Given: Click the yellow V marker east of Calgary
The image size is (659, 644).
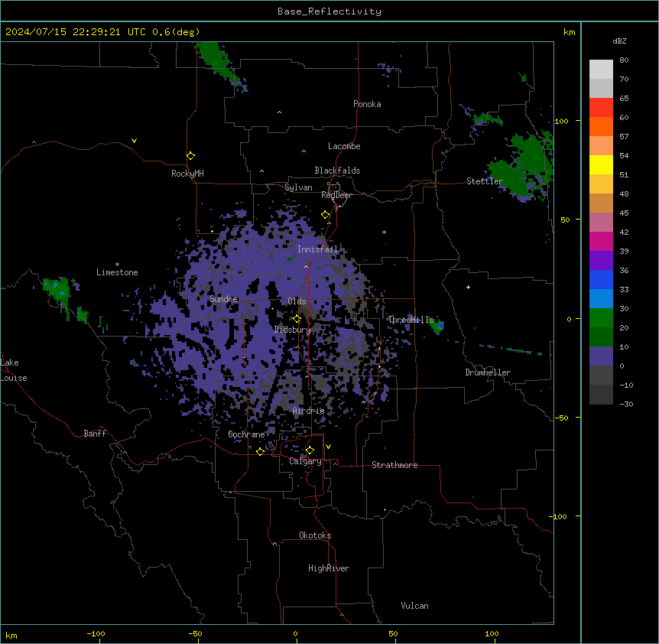Looking at the screenshot, I should (328, 447).
